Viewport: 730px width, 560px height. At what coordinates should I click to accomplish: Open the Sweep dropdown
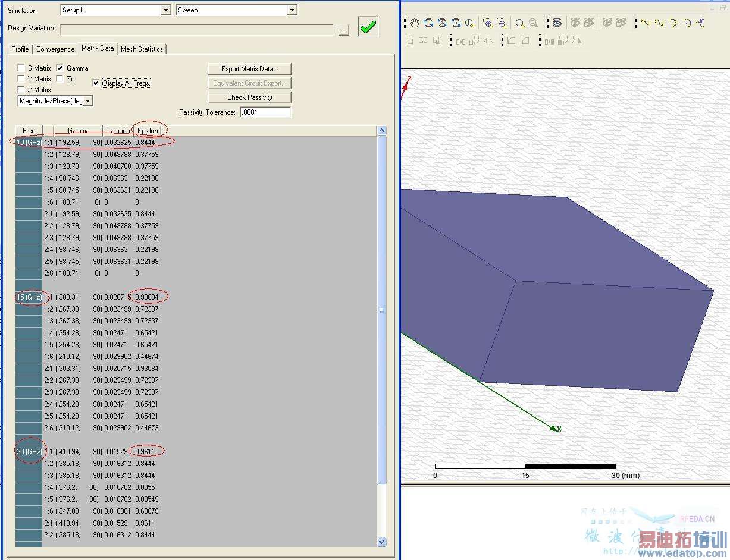coord(292,10)
